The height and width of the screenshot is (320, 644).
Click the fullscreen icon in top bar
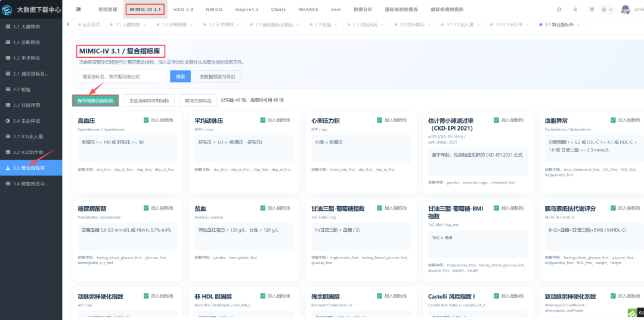tap(592, 10)
